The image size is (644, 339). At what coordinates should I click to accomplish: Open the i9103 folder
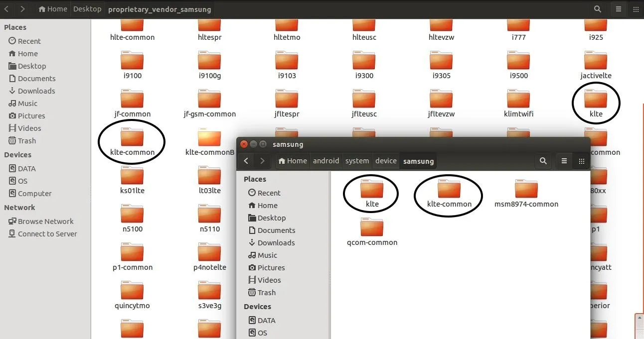click(287, 65)
